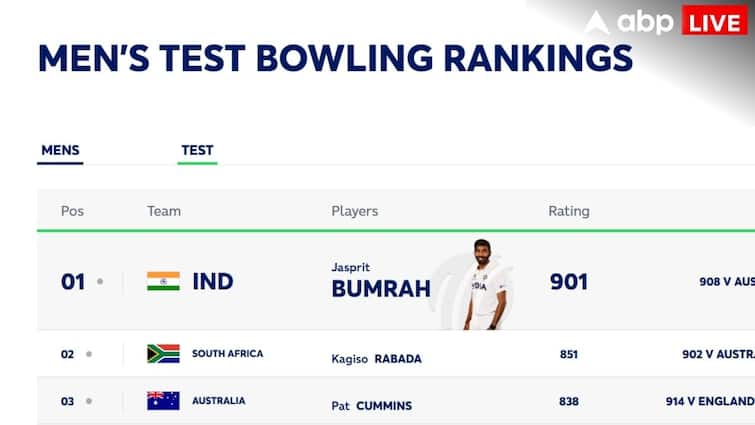
Task: Click the grey dot beside position 03
Action: click(x=89, y=402)
